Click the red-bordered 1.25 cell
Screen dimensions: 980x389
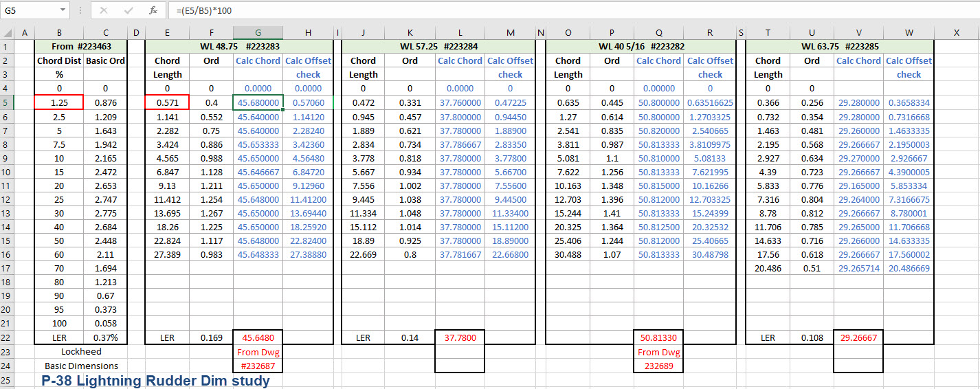click(59, 102)
